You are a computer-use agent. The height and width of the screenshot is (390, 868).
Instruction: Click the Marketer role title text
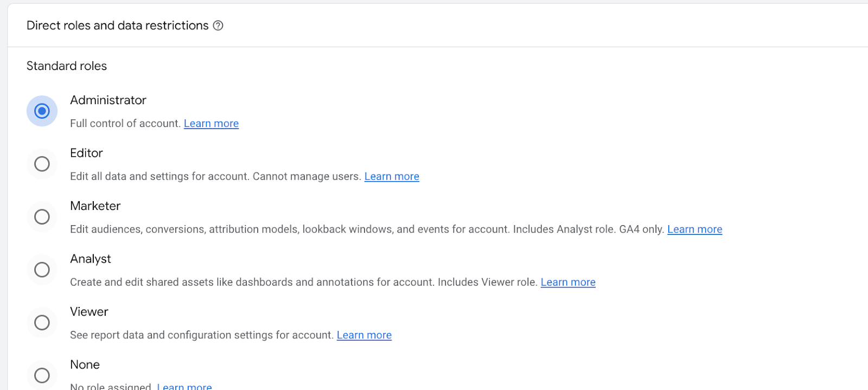point(95,206)
